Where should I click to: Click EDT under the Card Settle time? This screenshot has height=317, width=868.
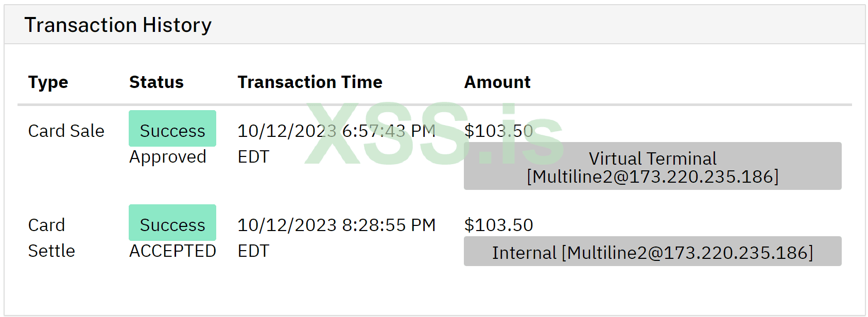(x=253, y=251)
